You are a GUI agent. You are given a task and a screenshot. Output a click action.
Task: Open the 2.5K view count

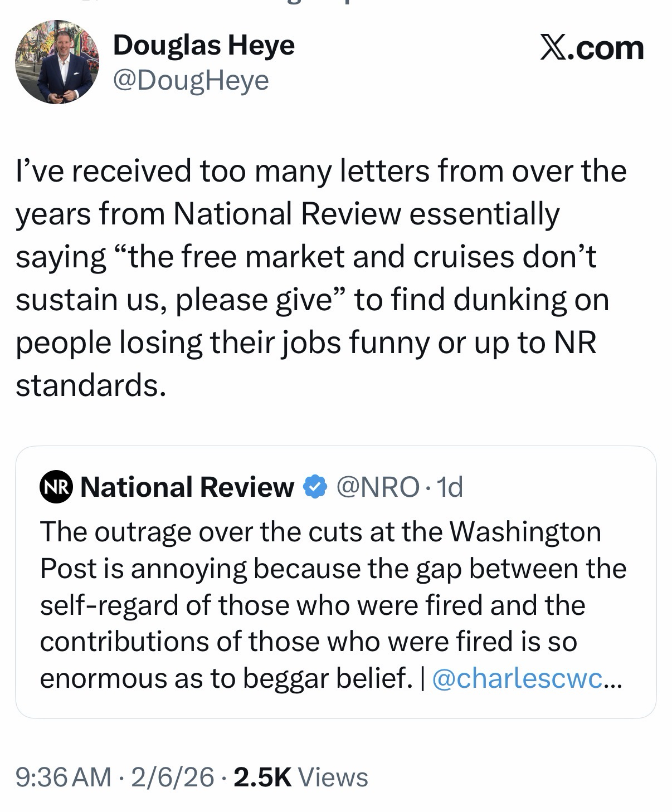point(262,777)
